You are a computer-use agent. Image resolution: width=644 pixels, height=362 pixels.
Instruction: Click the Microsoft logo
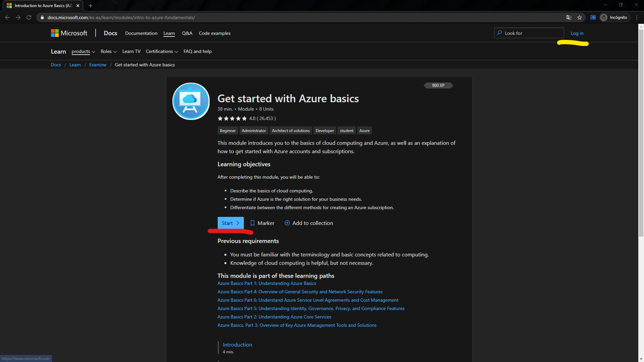pyautogui.click(x=69, y=33)
